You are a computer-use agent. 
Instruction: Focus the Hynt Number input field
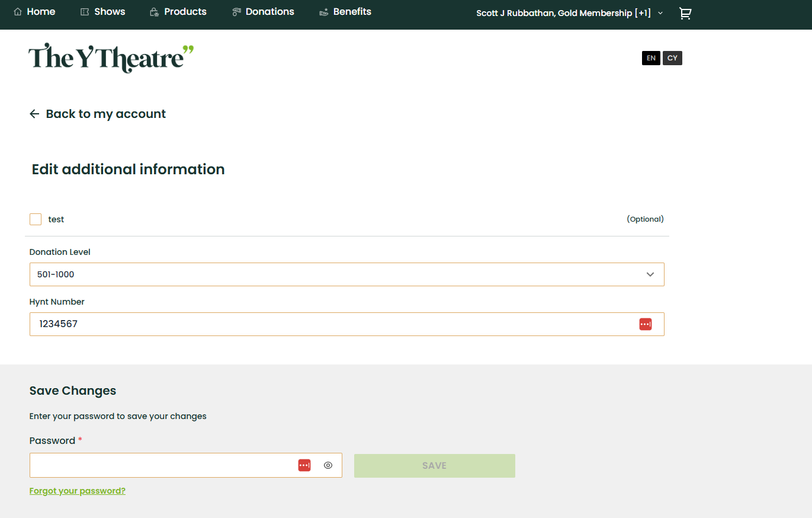coord(347,324)
